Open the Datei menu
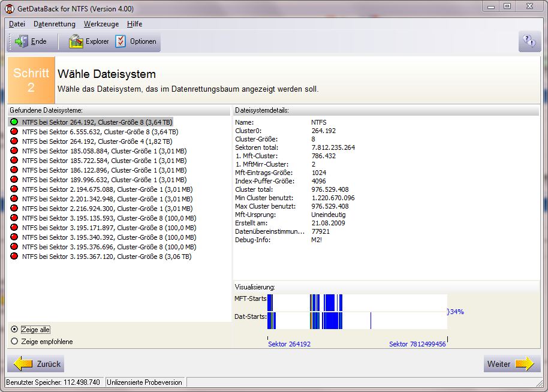The image size is (548, 392). point(17,24)
